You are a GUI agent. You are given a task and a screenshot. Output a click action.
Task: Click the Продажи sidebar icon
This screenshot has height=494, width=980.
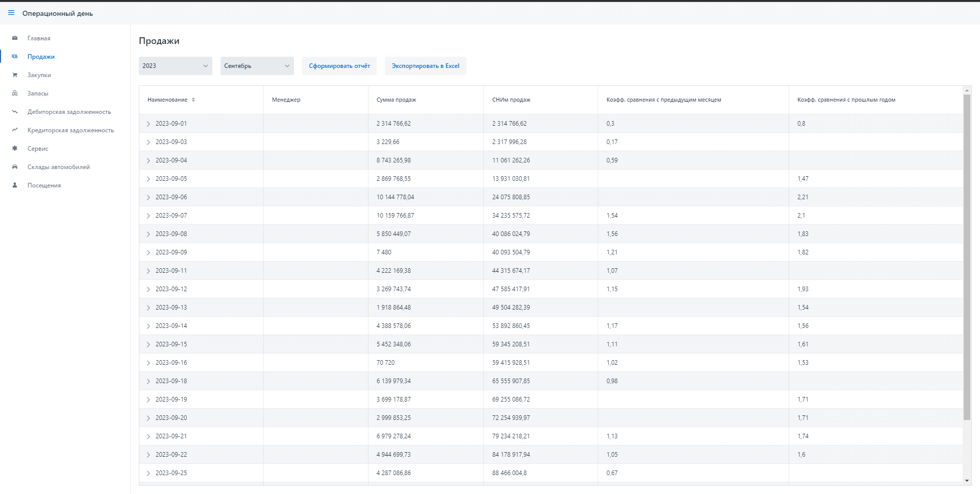(x=15, y=57)
